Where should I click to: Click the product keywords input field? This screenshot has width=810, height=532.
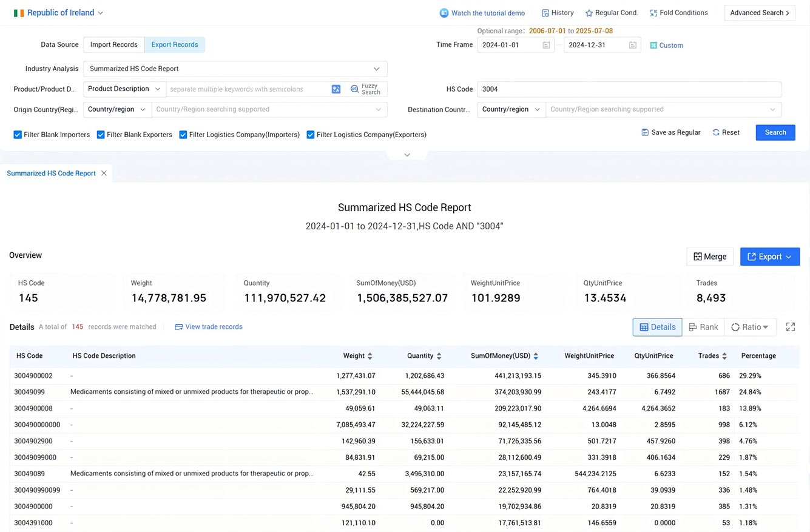click(x=248, y=89)
